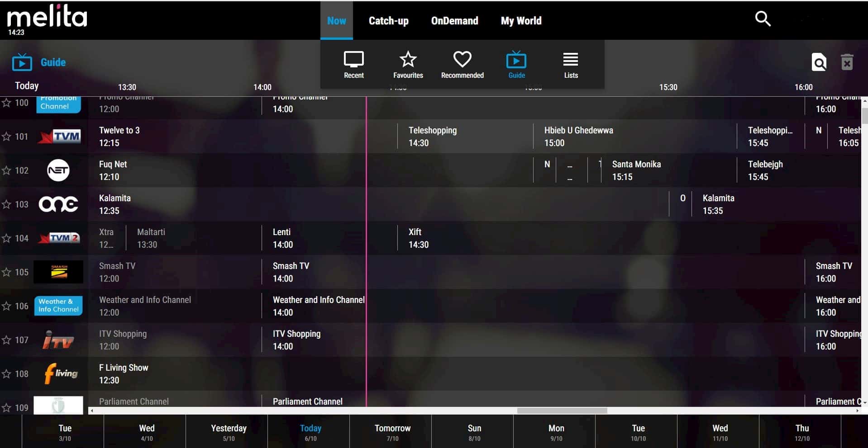Open the OnDemand tab
Viewport: 868px width, 448px height.
point(454,21)
